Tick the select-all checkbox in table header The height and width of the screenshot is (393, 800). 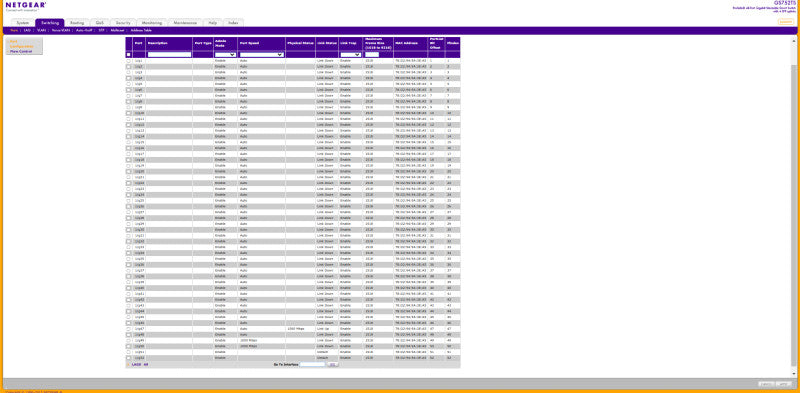click(129, 55)
